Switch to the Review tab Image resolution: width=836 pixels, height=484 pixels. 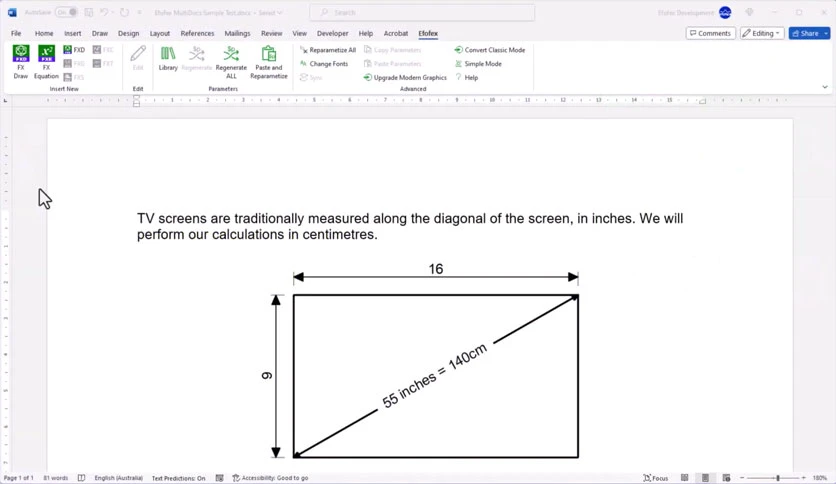pos(271,33)
